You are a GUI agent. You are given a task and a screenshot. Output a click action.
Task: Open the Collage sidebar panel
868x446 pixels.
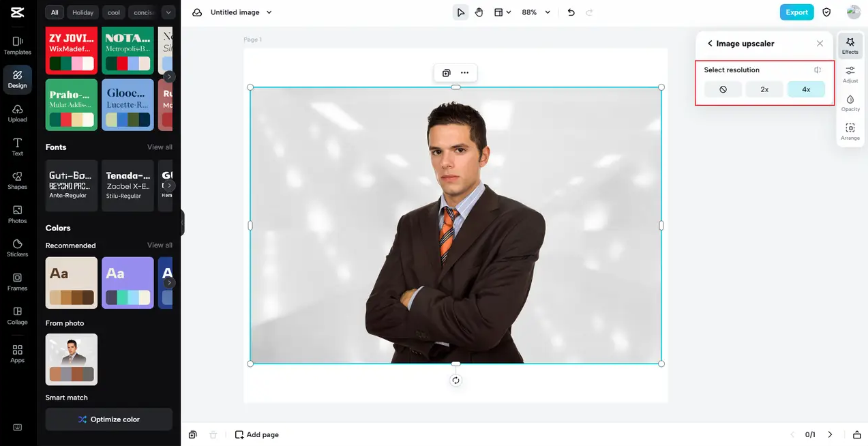tap(18, 315)
